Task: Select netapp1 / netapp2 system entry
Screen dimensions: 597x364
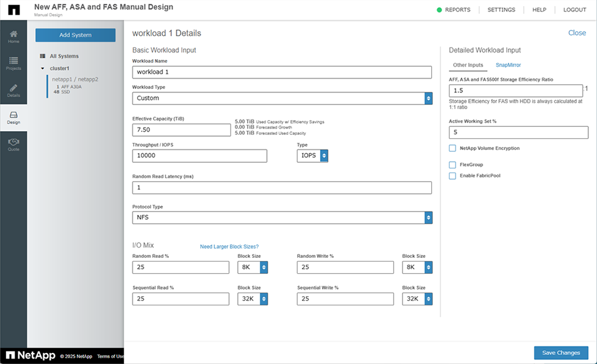Action: click(x=75, y=79)
